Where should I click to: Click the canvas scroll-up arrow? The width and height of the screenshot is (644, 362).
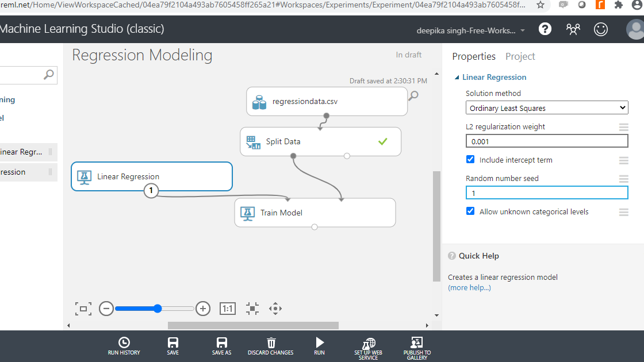click(436, 74)
